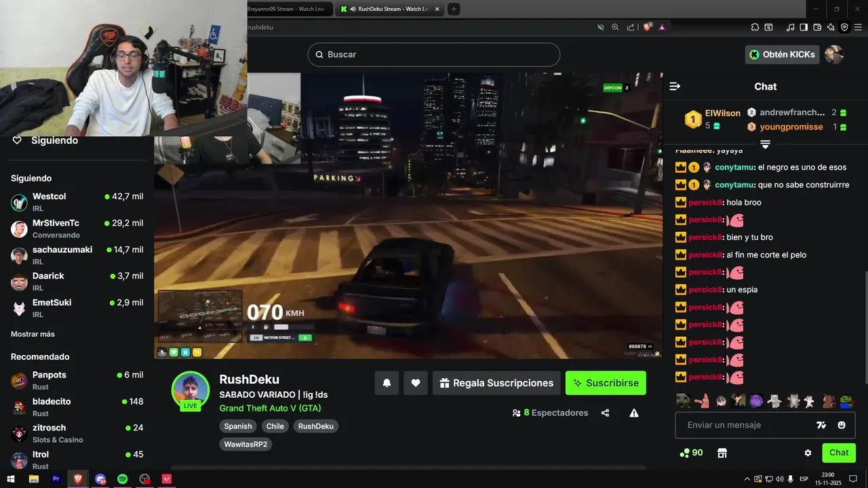This screenshot has height=488, width=868.
Task: Open Discord from the taskbar
Action: [x=100, y=479]
